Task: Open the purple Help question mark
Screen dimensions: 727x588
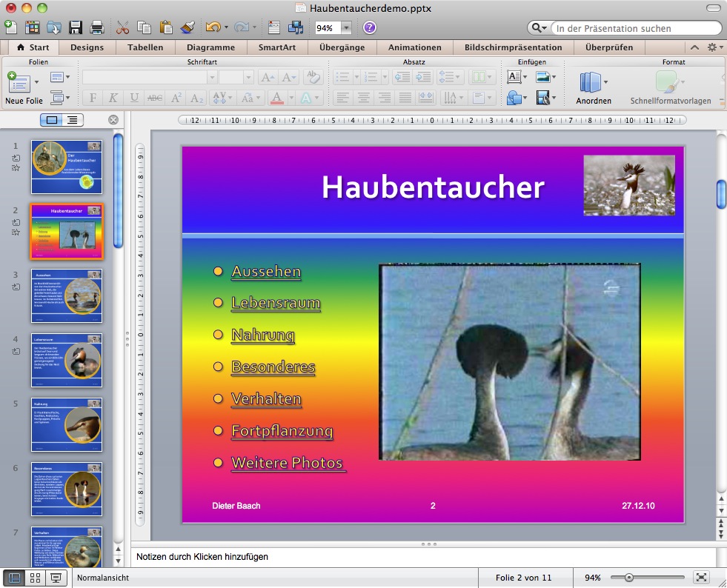Action: 369,28
